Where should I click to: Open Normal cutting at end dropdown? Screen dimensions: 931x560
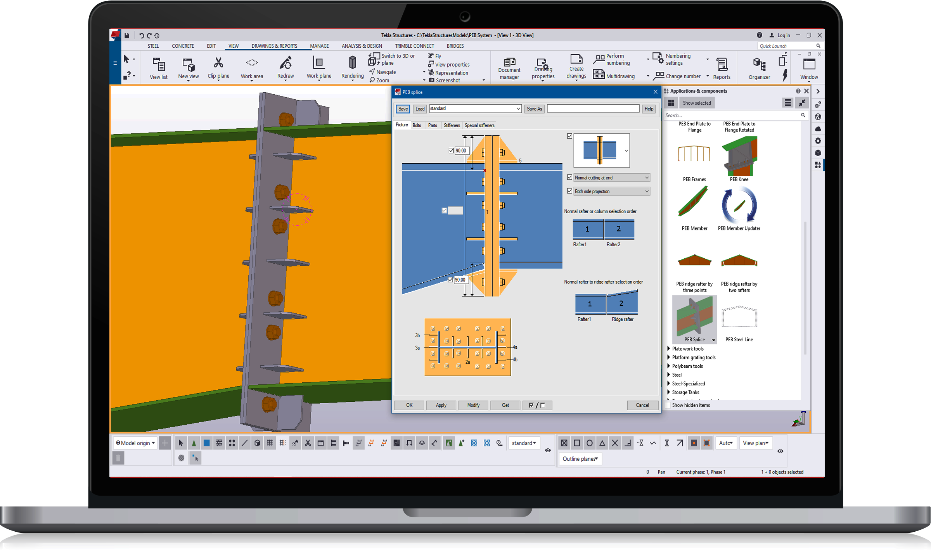(x=612, y=178)
